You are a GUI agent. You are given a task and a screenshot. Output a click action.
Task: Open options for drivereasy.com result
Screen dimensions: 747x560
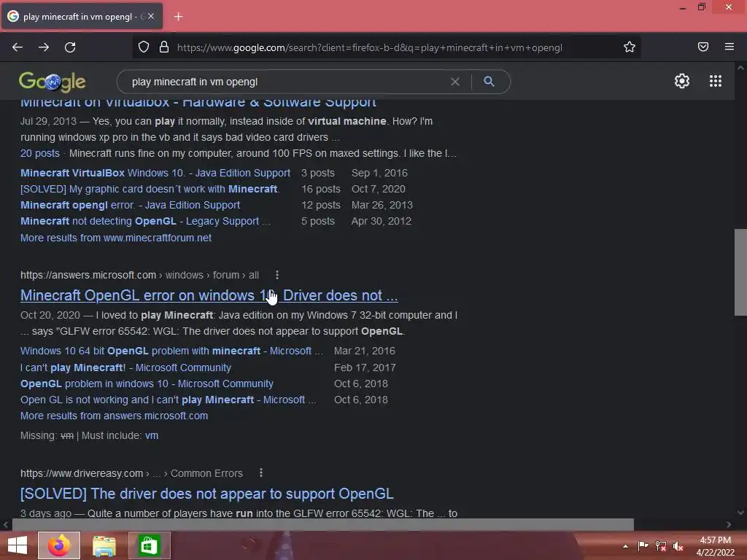[261, 472]
